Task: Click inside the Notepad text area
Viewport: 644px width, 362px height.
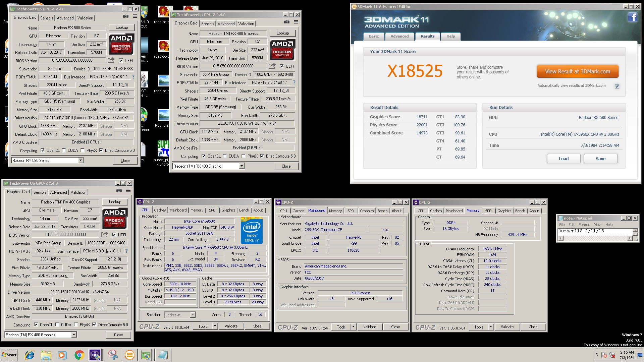Action: click(x=595, y=232)
